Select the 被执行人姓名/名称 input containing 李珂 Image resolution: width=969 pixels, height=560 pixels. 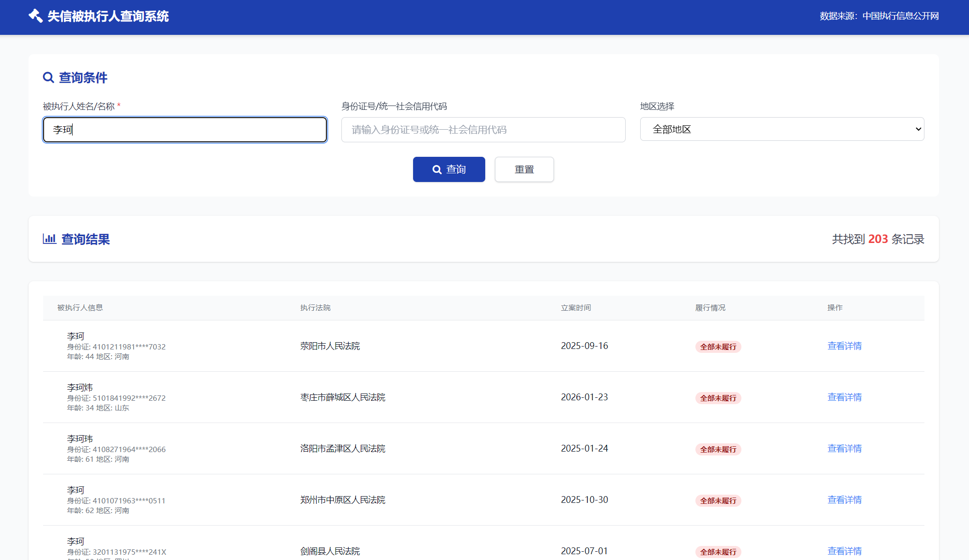pyautogui.click(x=185, y=129)
